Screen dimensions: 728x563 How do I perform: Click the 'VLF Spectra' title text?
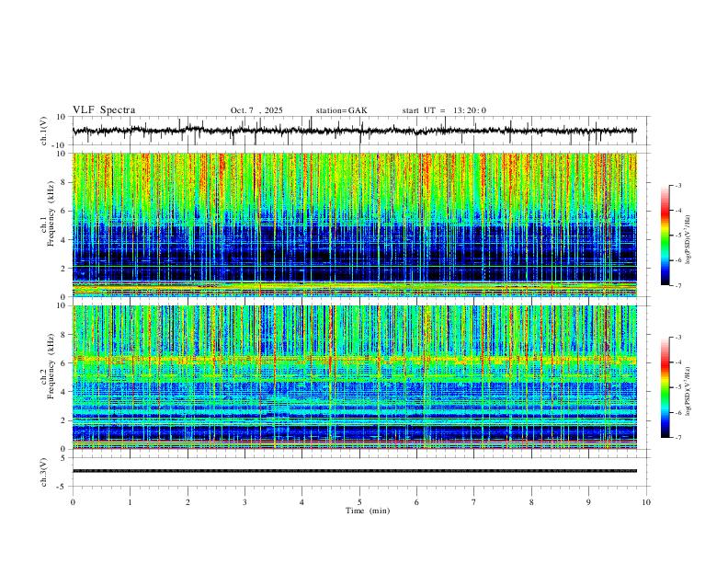tap(104, 109)
